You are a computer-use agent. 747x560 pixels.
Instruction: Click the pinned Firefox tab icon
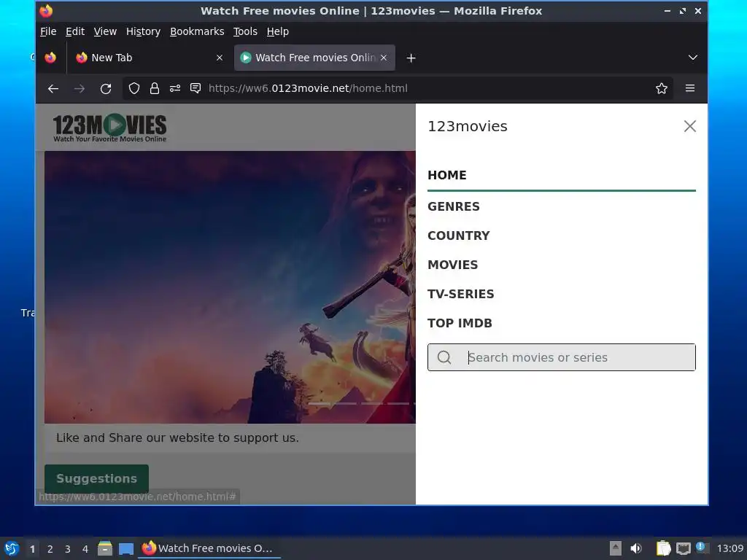[x=50, y=58]
